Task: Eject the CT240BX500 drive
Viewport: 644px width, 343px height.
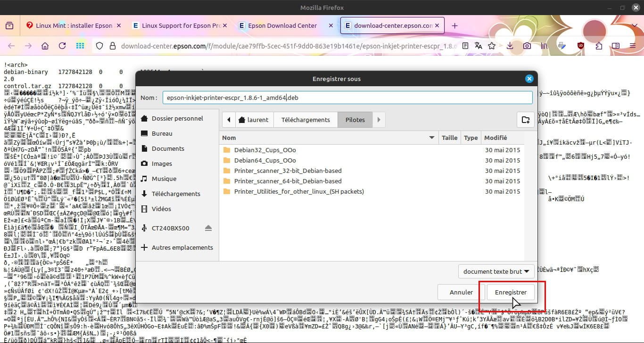Action: [x=208, y=229]
